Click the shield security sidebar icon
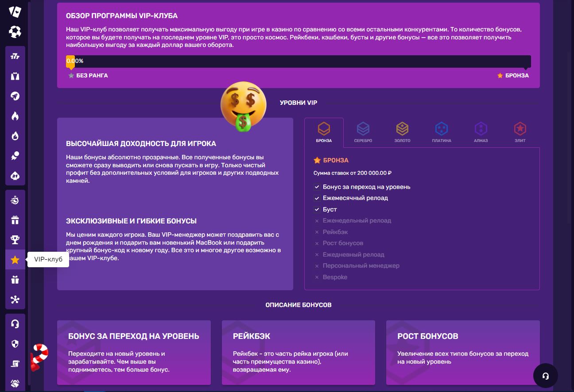Image resolution: width=574 pixels, height=392 pixels. coord(15,344)
